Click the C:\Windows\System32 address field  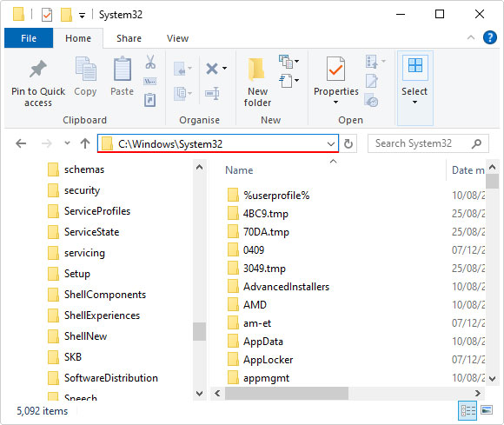click(x=218, y=143)
